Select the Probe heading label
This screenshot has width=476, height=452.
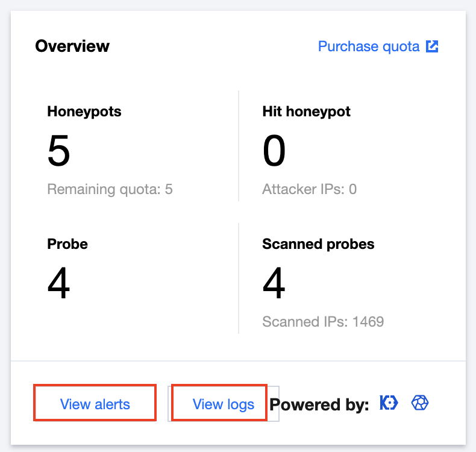(67, 244)
